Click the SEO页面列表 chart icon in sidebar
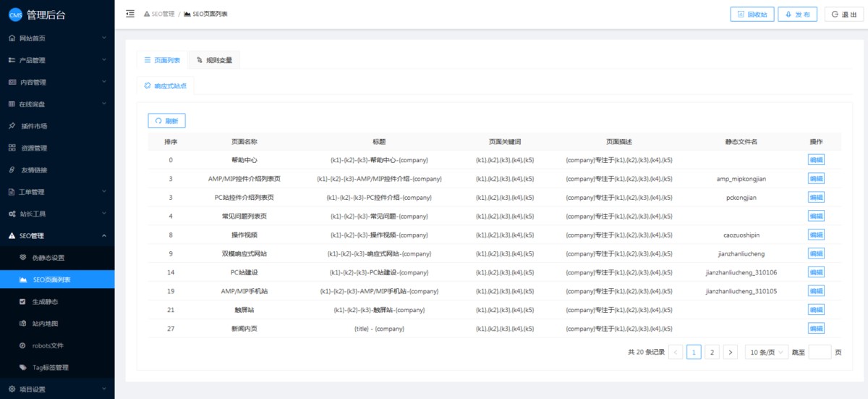 pos(23,280)
